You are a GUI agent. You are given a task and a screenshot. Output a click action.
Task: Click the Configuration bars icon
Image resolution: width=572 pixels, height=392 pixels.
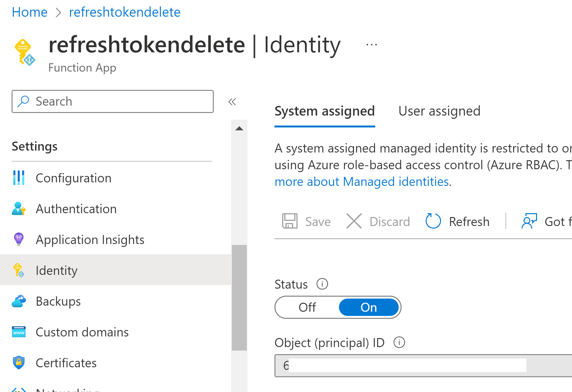tap(19, 178)
